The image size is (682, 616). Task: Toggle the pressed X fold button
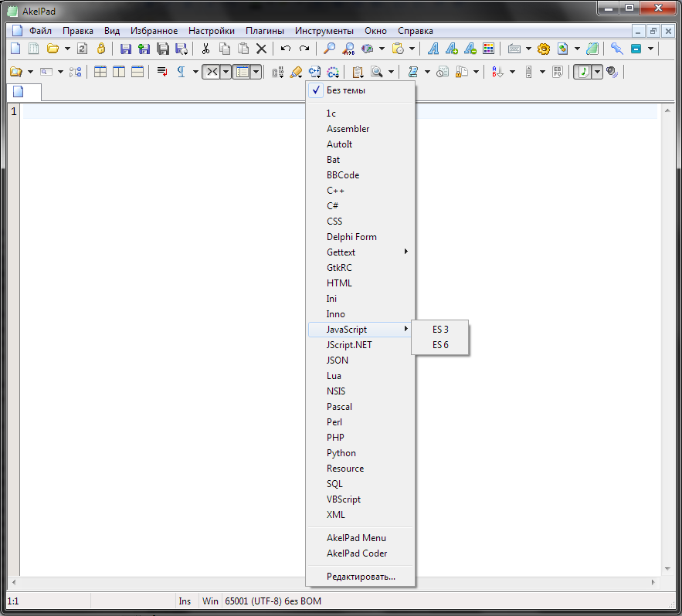point(212,72)
